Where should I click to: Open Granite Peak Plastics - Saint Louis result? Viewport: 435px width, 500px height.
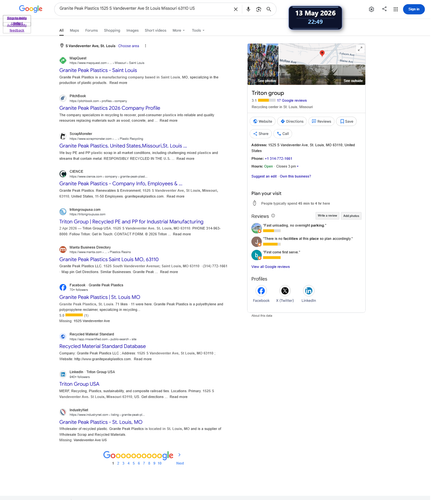(x=98, y=70)
